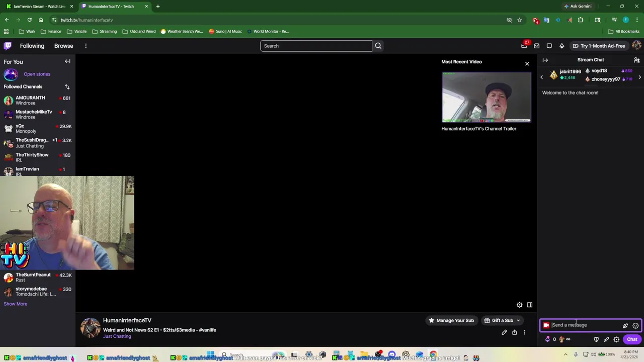Open the Twitch more options menu
Viewport: 644px width, 362px height.
click(x=86, y=46)
